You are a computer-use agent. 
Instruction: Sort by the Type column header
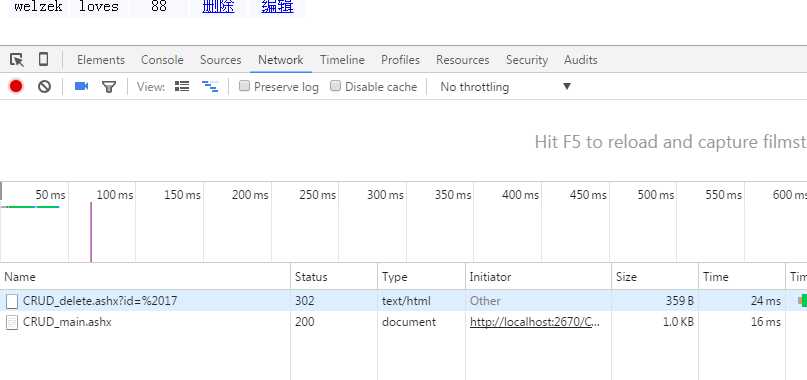422,277
